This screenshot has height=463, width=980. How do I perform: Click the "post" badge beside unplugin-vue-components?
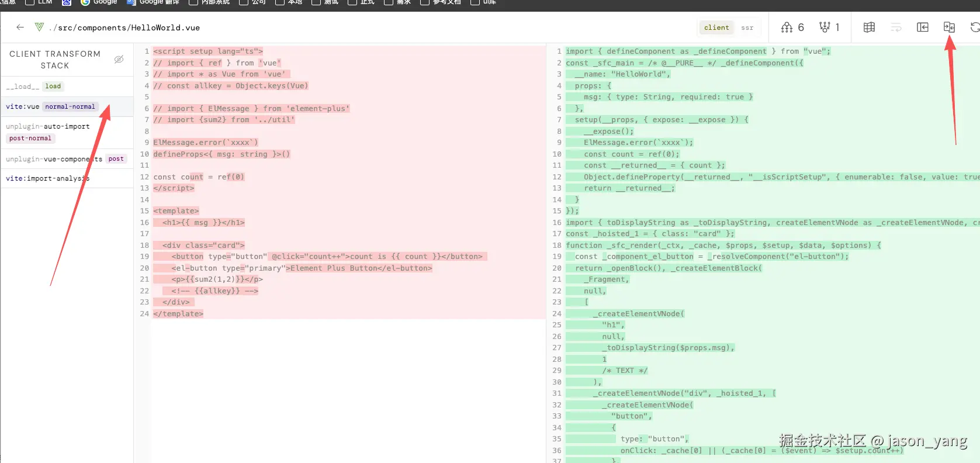coord(116,159)
